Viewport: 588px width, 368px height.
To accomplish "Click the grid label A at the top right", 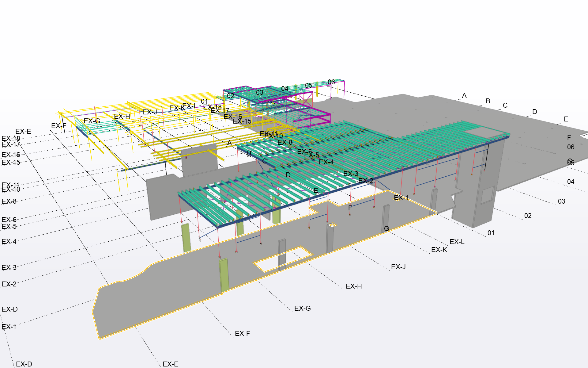I will pyautogui.click(x=464, y=96).
